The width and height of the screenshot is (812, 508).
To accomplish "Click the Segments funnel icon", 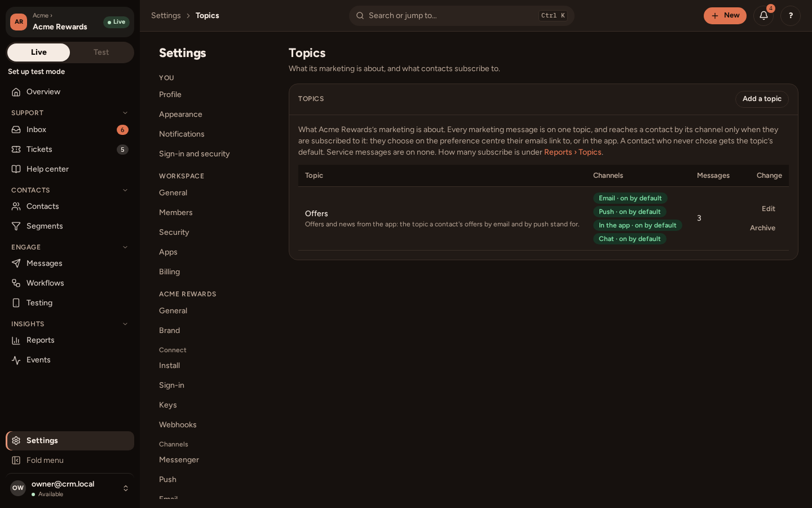I will (x=16, y=226).
